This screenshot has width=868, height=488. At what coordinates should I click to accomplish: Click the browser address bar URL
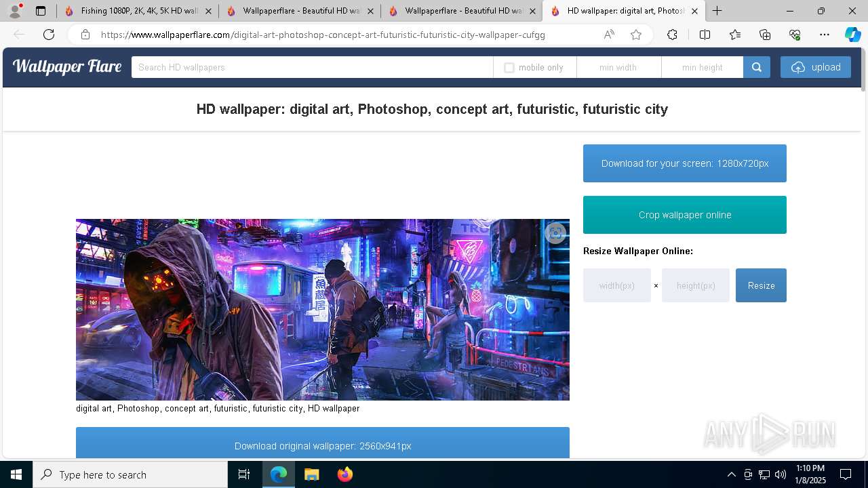[323, 35]
